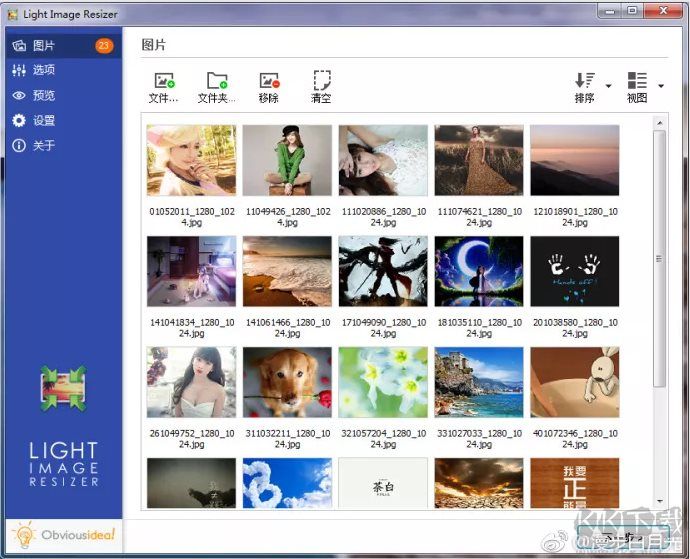
Task: Click the scrollbar down arrow
Action: pyautogui.click(x=660, y=502)
